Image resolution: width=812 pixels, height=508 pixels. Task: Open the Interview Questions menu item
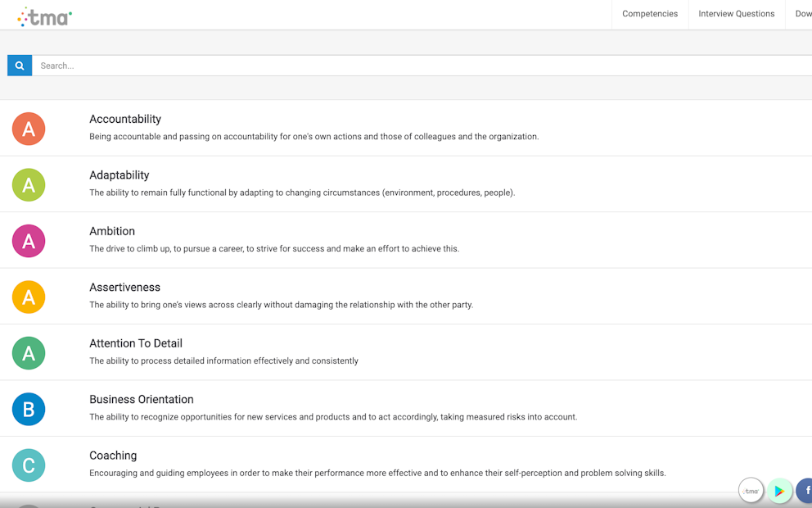coord(736,14)
